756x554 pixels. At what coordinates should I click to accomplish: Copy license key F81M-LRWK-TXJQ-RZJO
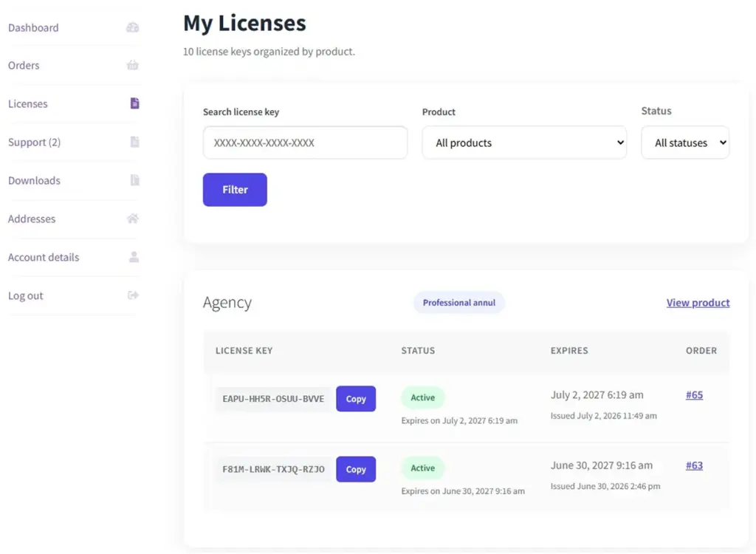click(x=356, y=469)
